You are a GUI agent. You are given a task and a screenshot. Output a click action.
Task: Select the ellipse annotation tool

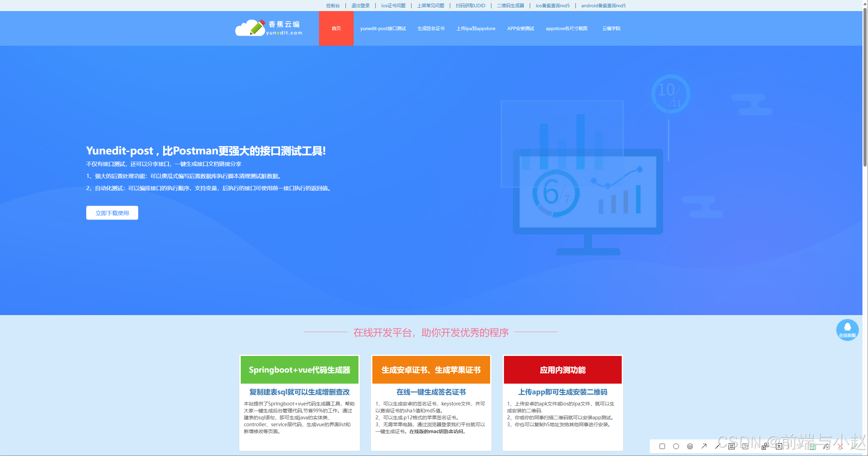click(x=676, y=446)
